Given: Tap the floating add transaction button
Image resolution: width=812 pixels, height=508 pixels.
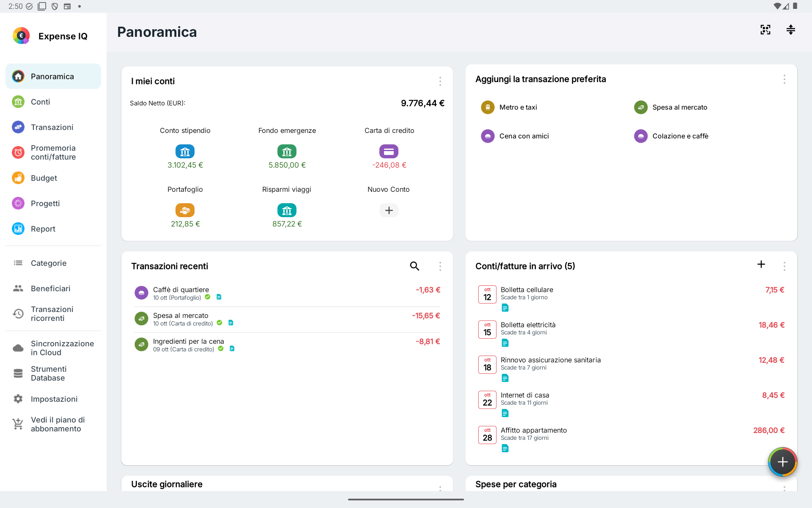Looking at the screenshot, I should pos(782,462).
